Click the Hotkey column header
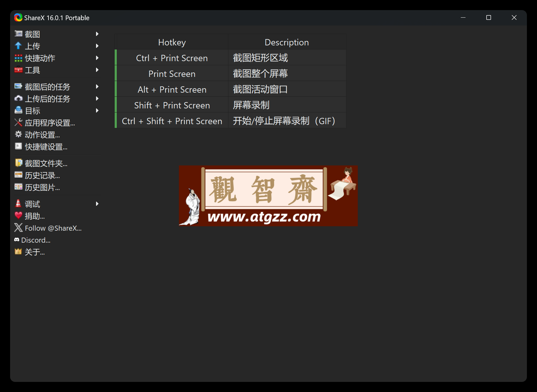Screen dimensions: 537x392 tap(172, 42)
